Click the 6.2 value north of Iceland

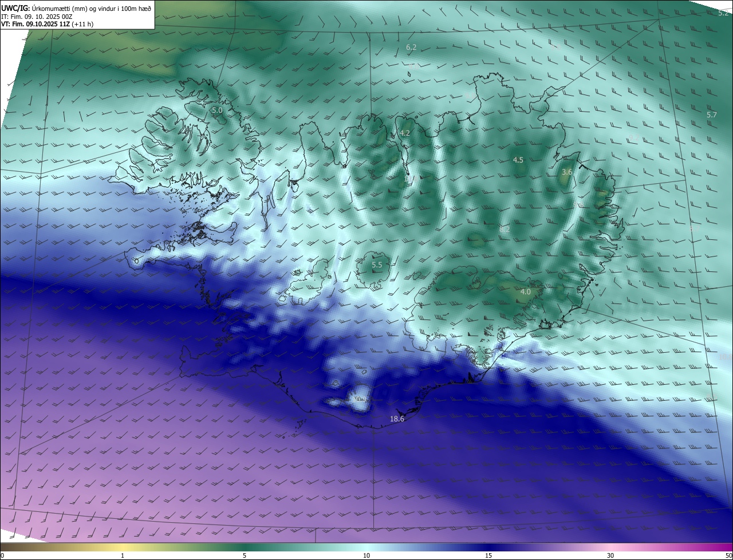(411, 47)
